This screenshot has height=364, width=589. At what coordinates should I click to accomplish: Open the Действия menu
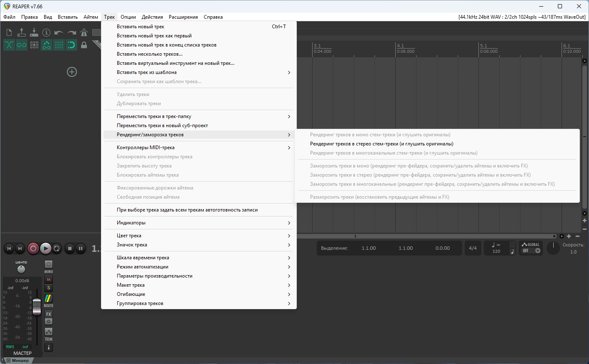point(152,17)
